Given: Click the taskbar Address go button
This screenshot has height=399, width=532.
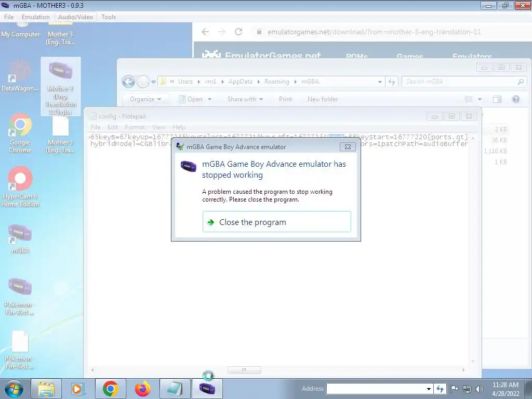Looking at the screenshot, I should coord(440,389).
